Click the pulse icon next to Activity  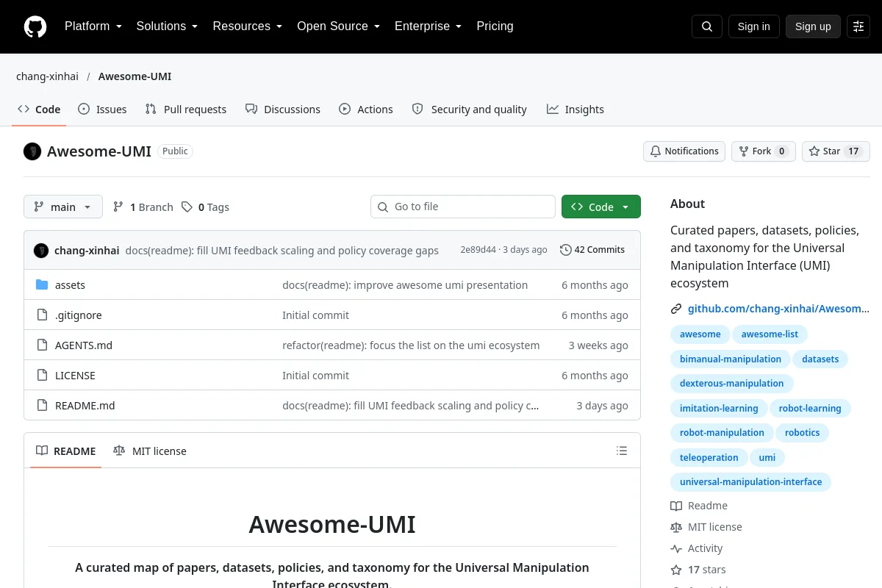[676, 548]
